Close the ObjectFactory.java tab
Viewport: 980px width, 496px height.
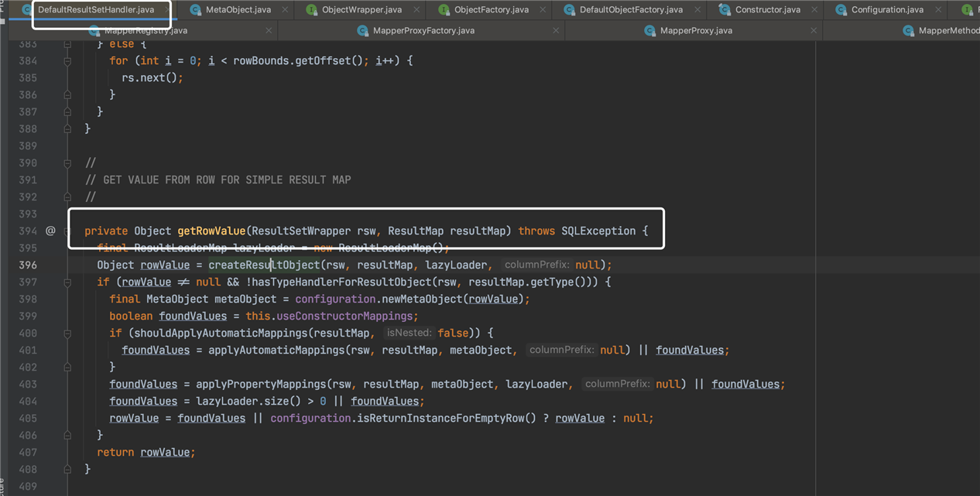click(541, 9)
